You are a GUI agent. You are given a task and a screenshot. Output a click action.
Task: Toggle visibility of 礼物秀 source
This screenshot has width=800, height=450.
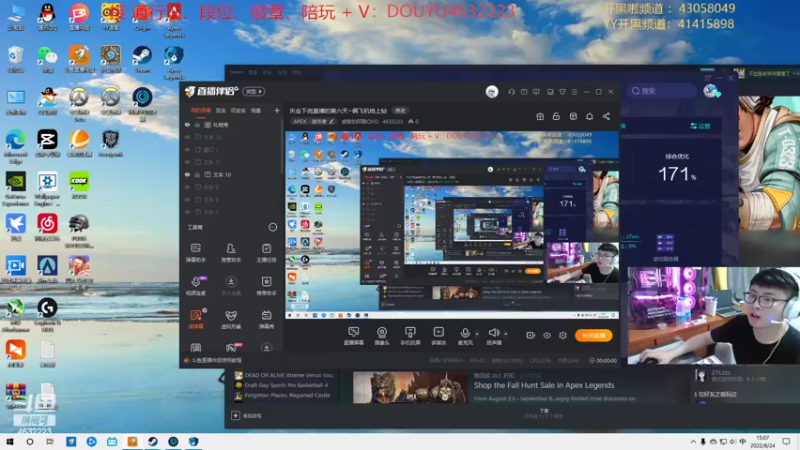pos(187,124)
